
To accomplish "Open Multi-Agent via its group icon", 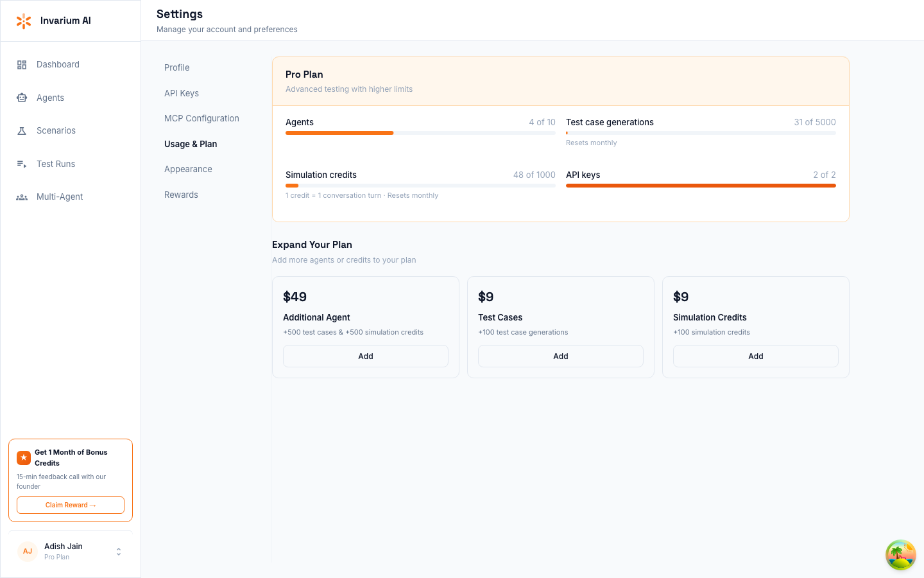I will point(22,197).
